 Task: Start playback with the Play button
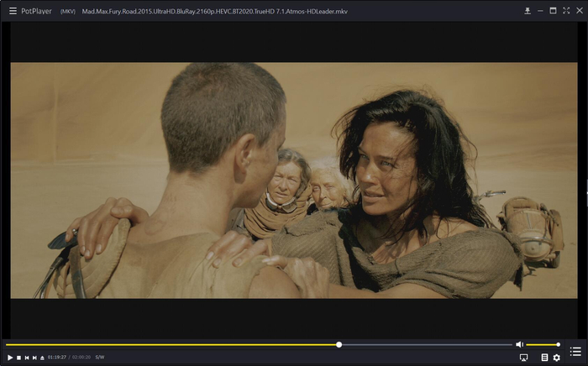click(10, 358)
